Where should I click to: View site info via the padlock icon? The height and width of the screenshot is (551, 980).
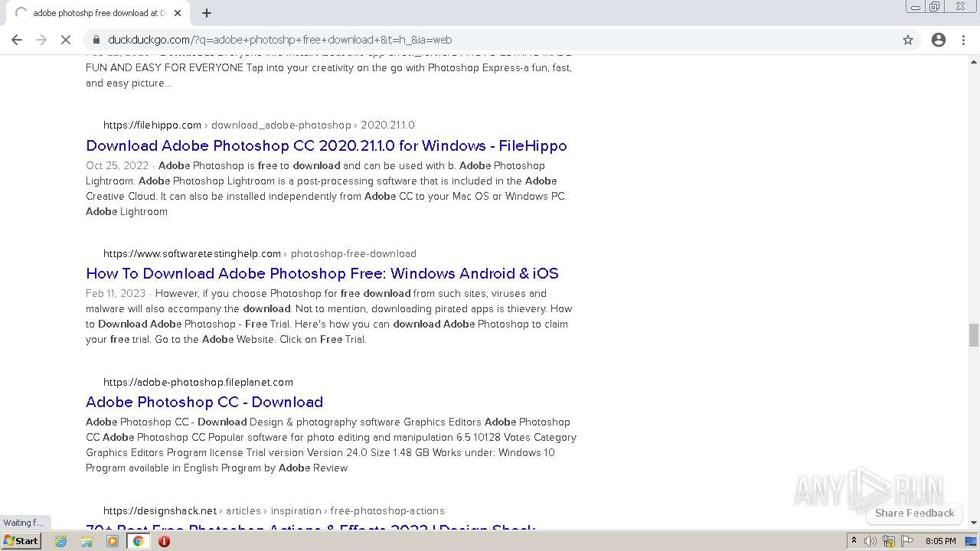(96, 40)
